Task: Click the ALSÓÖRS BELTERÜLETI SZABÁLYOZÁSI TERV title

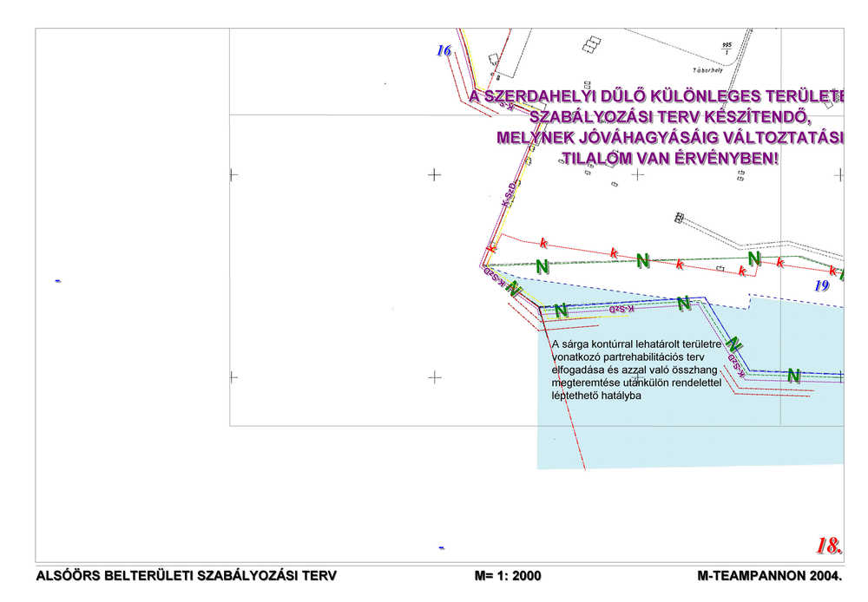Action: pyautogui.click(x=186, y=576)
